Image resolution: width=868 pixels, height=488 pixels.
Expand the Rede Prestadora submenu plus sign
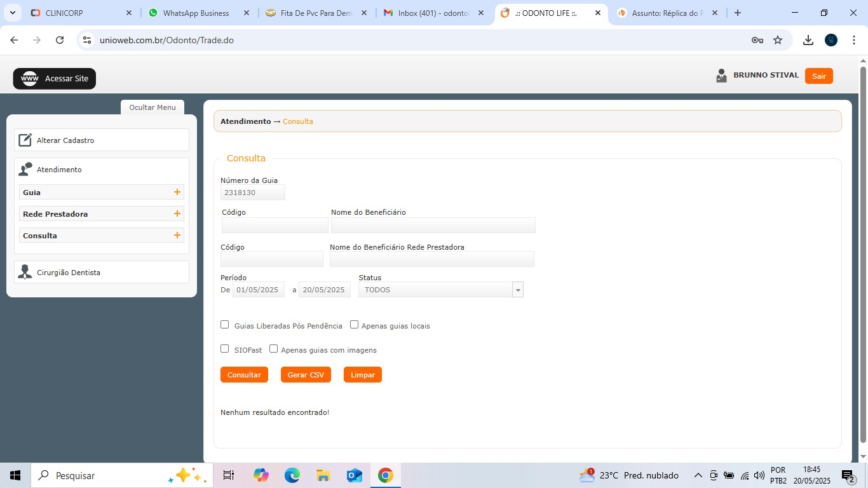coord(177,213)
